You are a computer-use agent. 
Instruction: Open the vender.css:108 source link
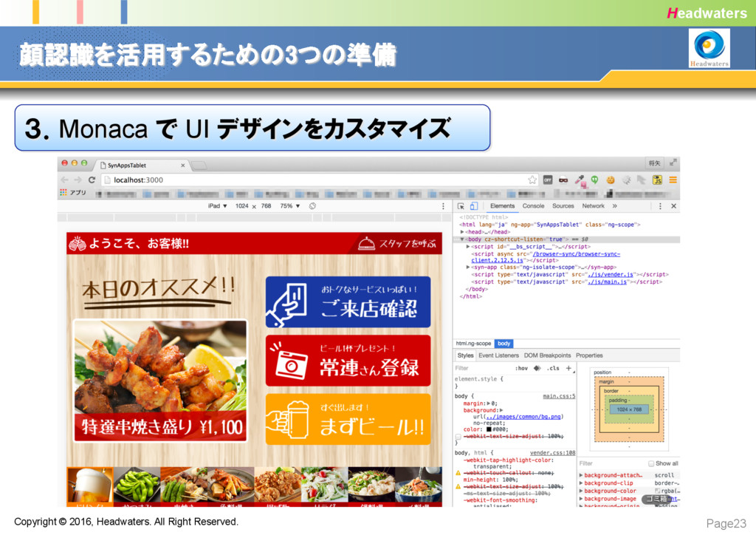(552, 453)
